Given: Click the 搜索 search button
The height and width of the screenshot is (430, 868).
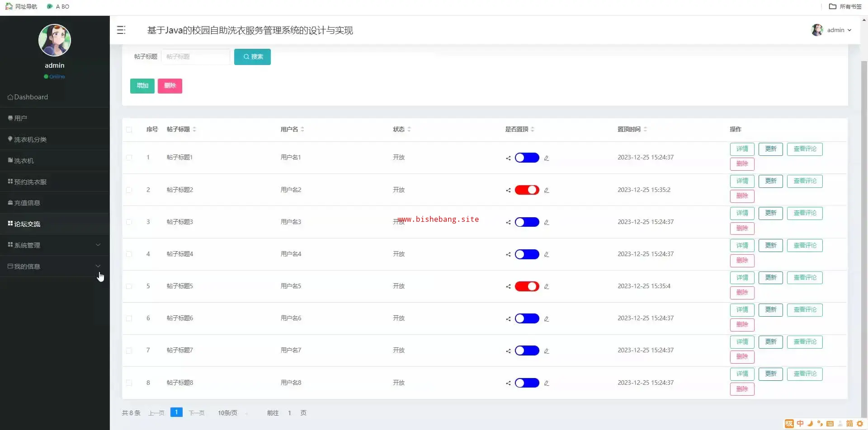Looking at the screenshot, I should coord(252,57).
